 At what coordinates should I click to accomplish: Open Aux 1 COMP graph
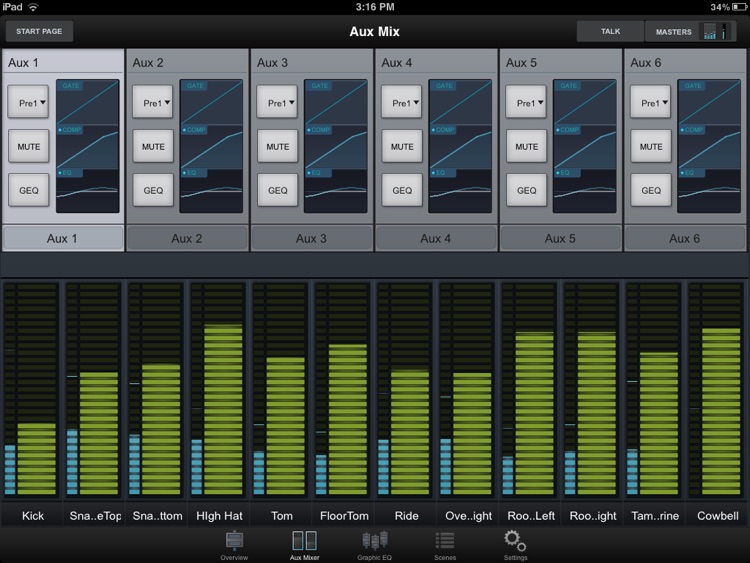pos(88,147)
